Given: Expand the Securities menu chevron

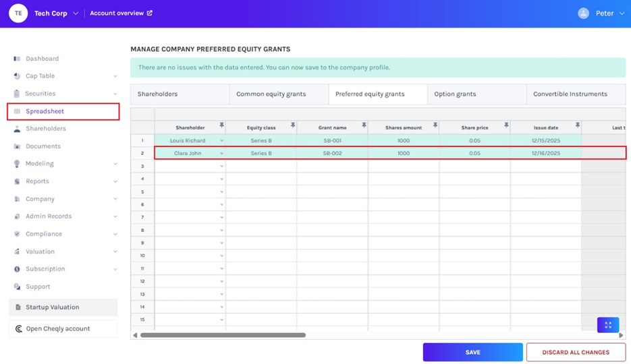Looking at the screenshot, I should (x=115, y=94).
